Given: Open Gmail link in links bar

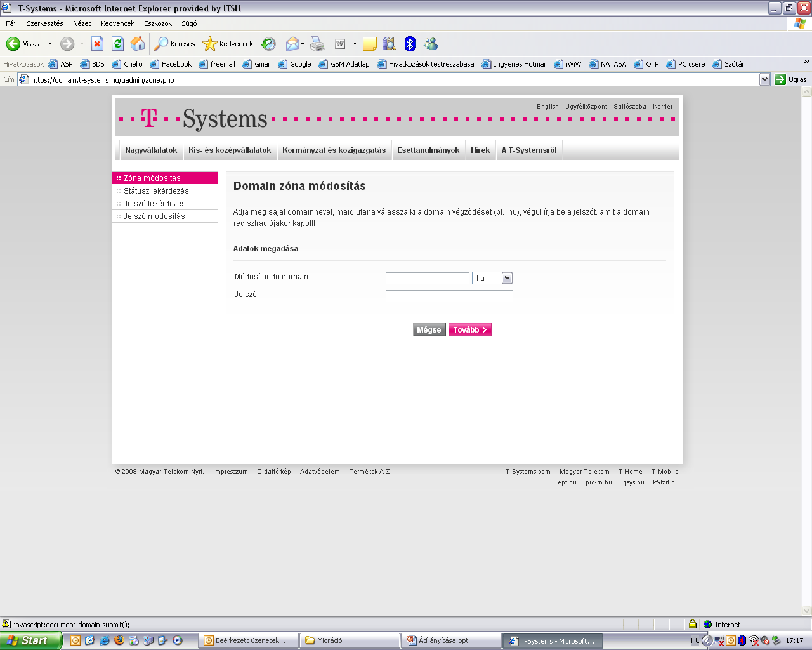Looking at the screenshot, I should pos(257,64).
